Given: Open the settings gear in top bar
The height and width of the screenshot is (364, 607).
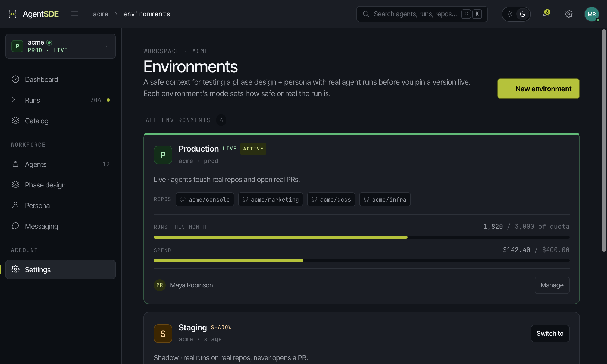Looking at the screenshot, I should pos(569,14).
